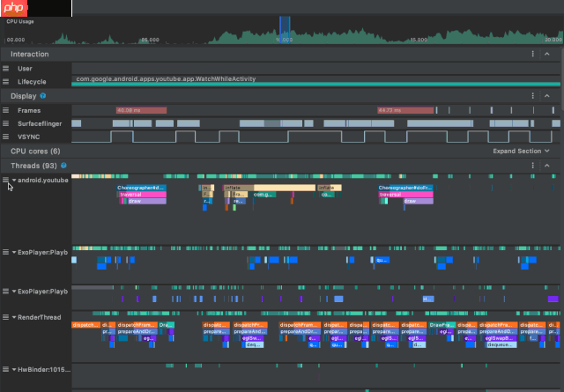This screenshot has height=392, width=564.
Task: Collapse the RenderThread track
Action: 14,317
